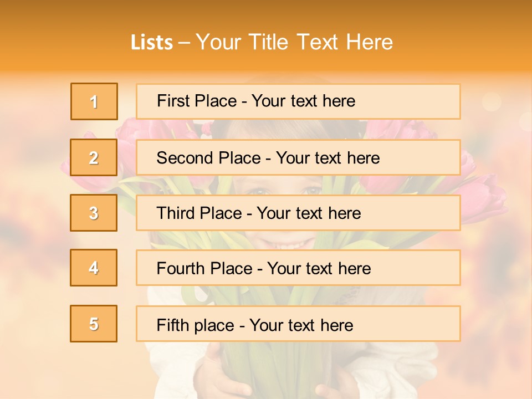Select the number 1 box
Image resolution: width=532 pixels, height=399 pixels.
(94, 101)
